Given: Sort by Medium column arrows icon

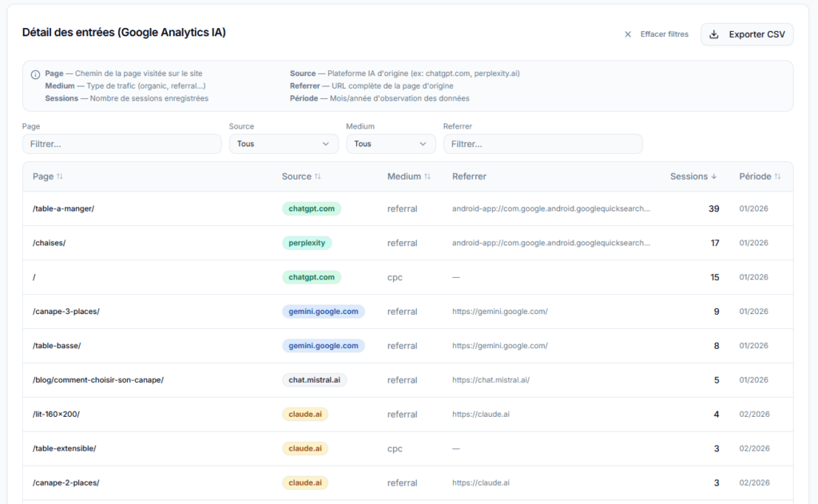Looking at the screenshot, I should pos(427,177).
